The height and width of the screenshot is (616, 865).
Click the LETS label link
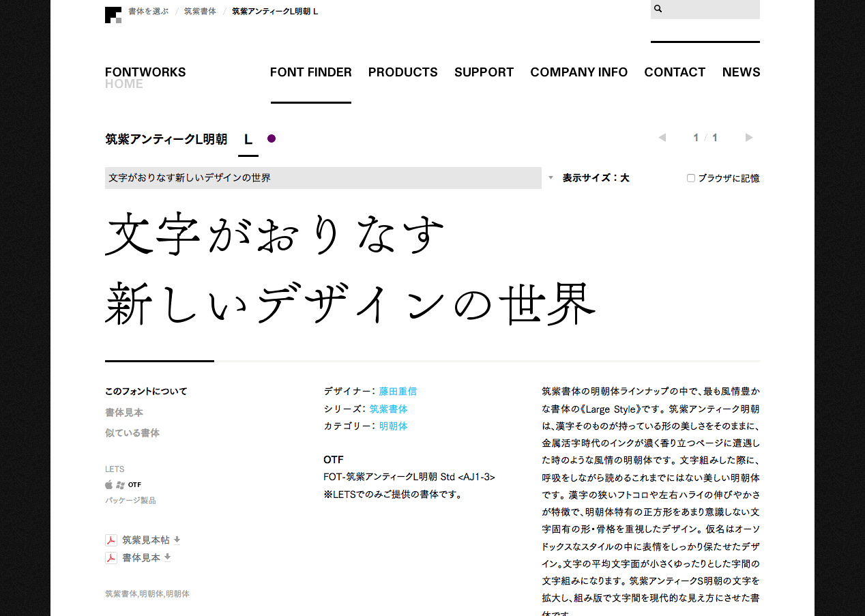pyautogui.click(x=115, y=469)
